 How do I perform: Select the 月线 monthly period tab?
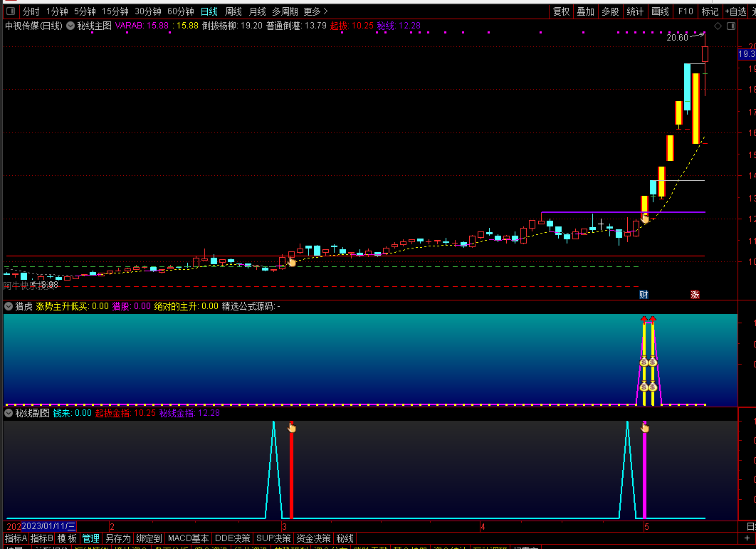point(258,11)
